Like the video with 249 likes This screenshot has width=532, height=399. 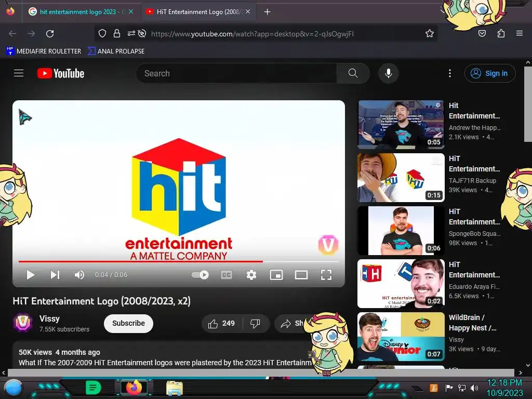point(222,323)
